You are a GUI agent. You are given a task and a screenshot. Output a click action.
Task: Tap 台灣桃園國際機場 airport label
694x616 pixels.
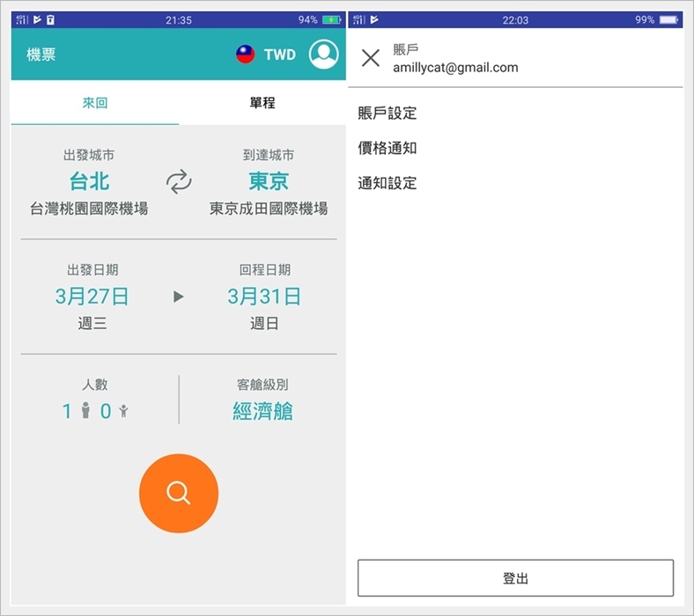[x=90, y=209]
